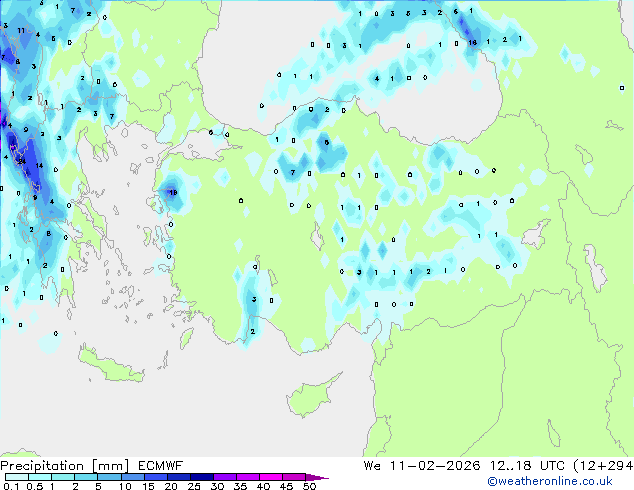Click the "12..18 UTC" time range text
The width and height of the screenshot is (634, 490).
(527, 466)
